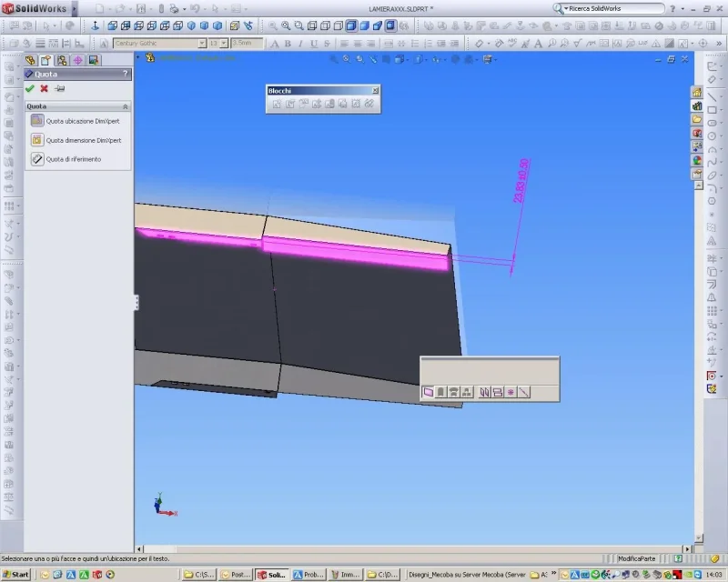This screenshot has height=582, width=728.
Task: Open the font name dropdown Century Gothic
Action: tap(202, 43)
